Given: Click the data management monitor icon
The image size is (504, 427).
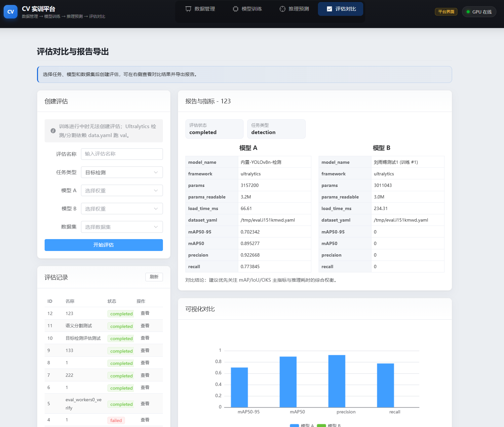Looking at the screenshot, I should point(188,9).
